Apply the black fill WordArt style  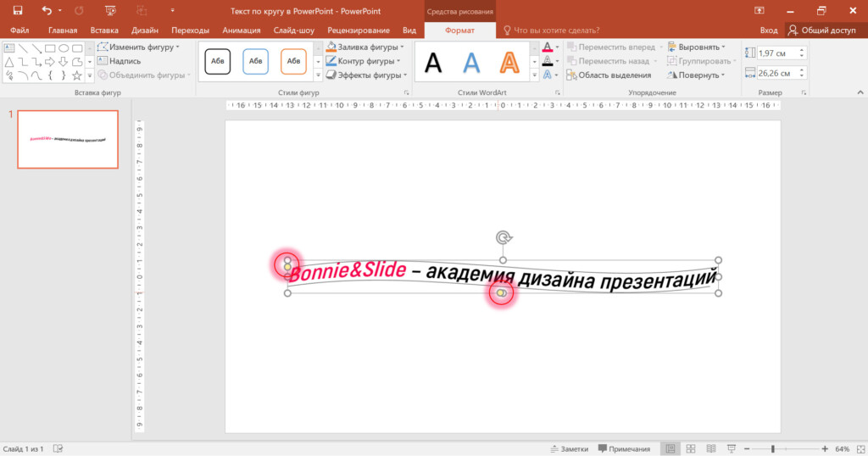[433, 63]
